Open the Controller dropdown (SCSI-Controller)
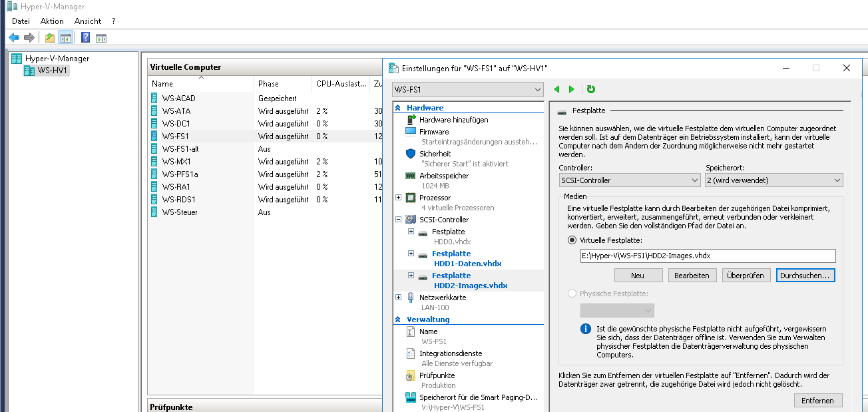 click(x=630, y=180)
